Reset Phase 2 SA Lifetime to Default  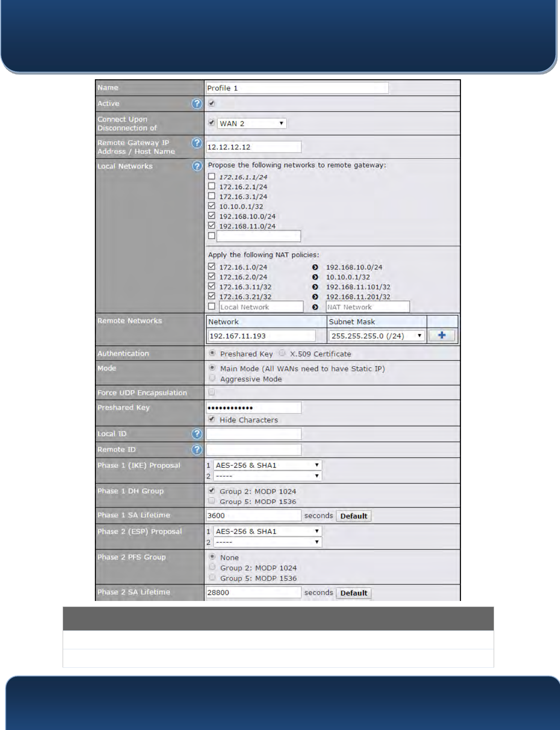354,593
